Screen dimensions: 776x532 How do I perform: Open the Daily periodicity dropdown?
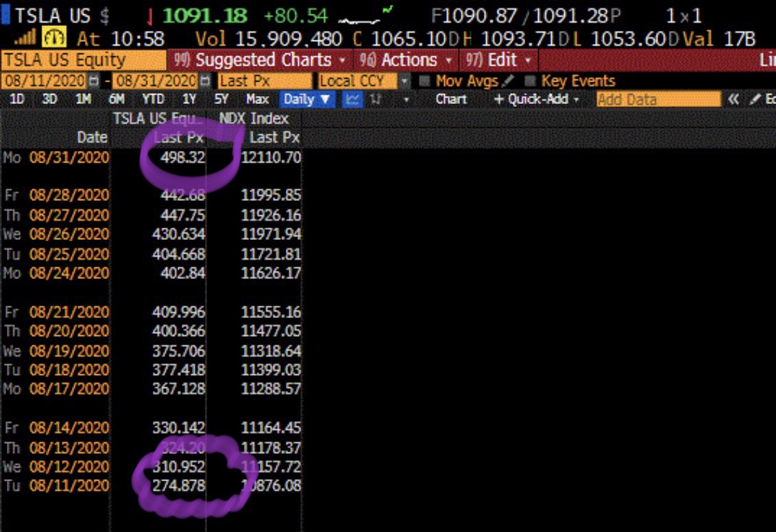point(307,99)
